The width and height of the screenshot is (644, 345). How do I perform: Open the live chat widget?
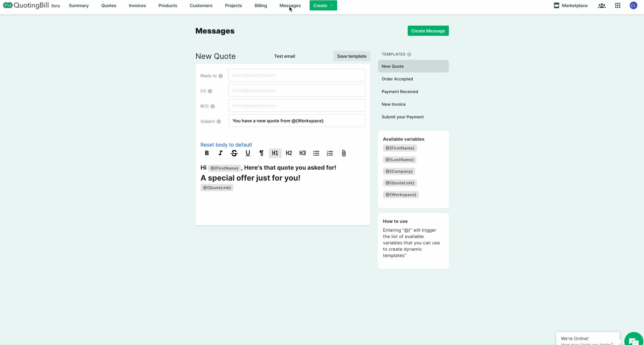coord(634,340)
